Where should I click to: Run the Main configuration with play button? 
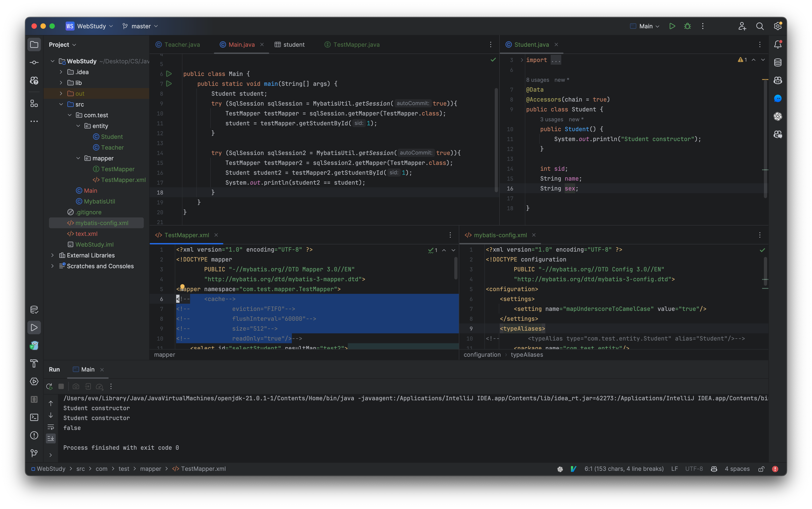click(672, 26)
